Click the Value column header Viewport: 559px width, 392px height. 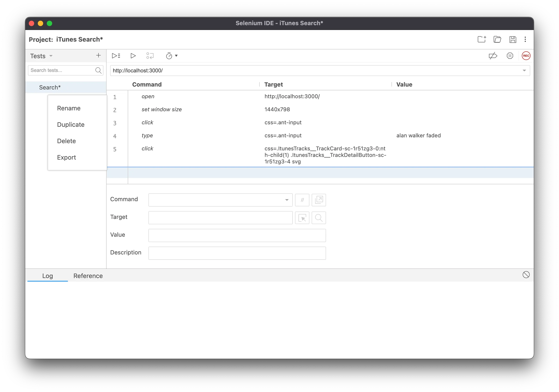[x=404, y=85]
